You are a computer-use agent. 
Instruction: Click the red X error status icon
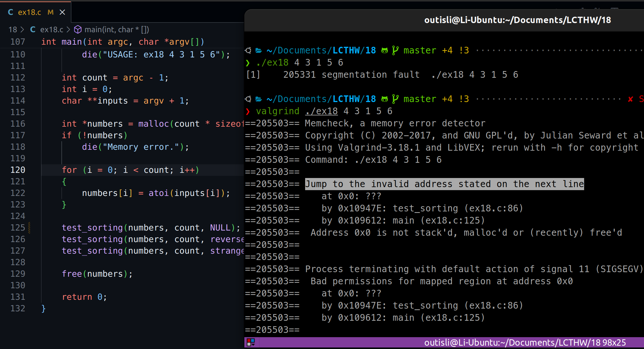(631, 99)
